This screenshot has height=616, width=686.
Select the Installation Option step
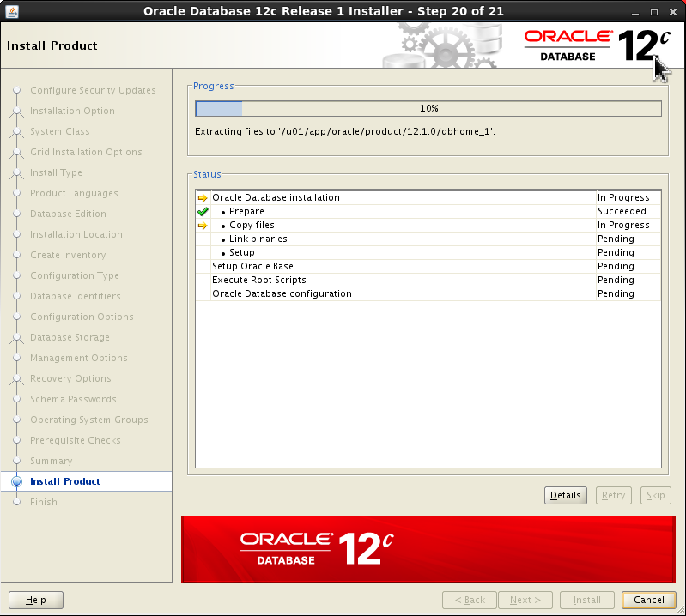72,111
